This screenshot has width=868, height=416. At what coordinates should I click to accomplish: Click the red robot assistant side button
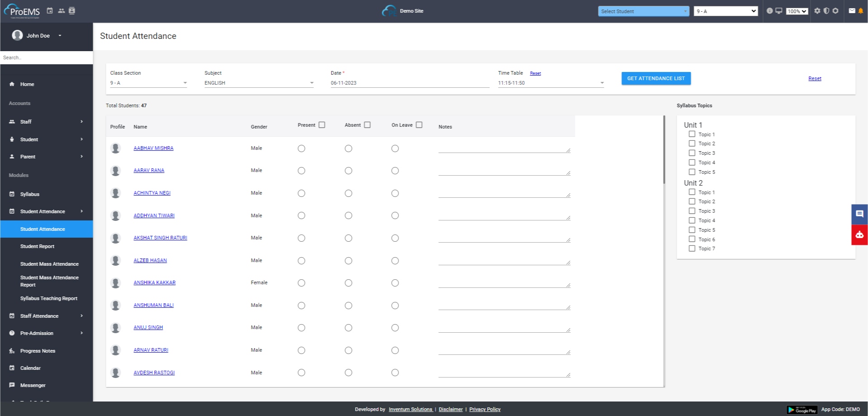859,235
